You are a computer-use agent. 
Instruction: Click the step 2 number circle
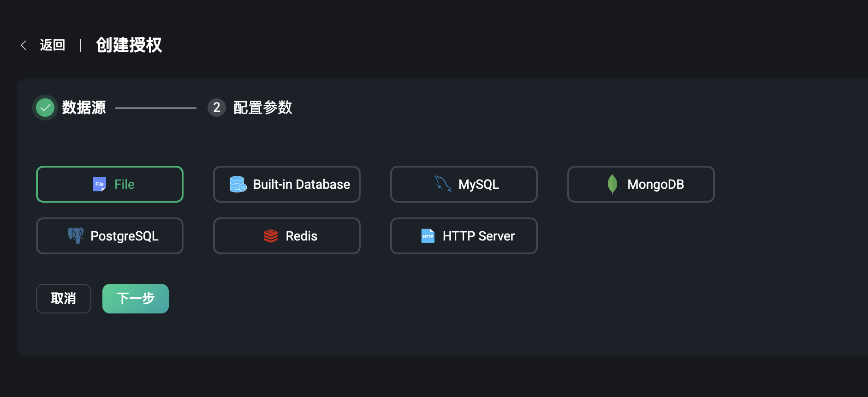pyautogui.click(x=216, y=108)
